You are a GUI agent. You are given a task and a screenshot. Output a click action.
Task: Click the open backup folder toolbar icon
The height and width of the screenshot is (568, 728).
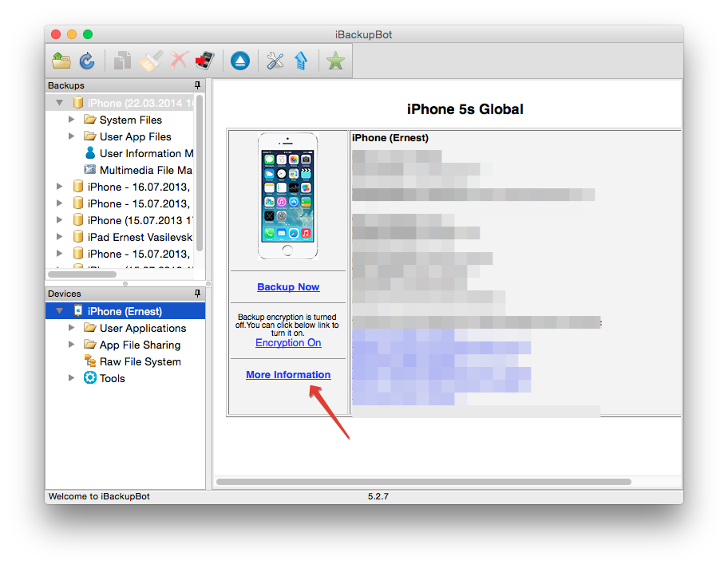61,61
